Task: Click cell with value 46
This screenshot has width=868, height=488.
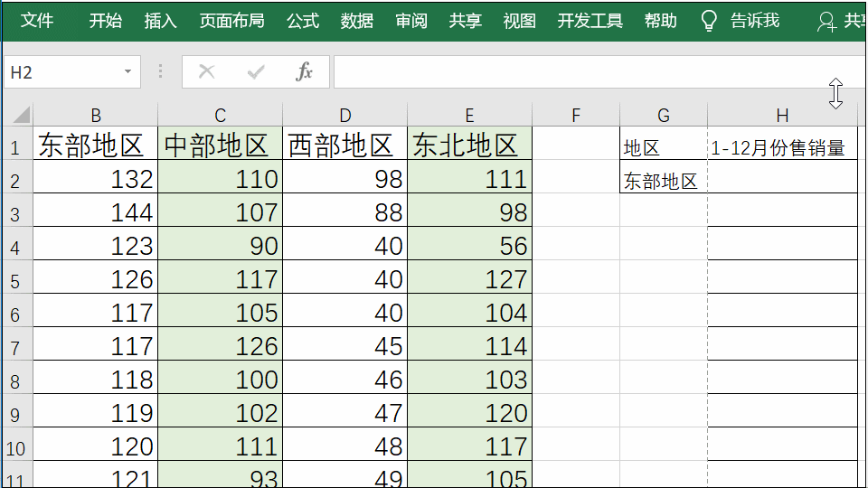Action: tap(344, 379)
